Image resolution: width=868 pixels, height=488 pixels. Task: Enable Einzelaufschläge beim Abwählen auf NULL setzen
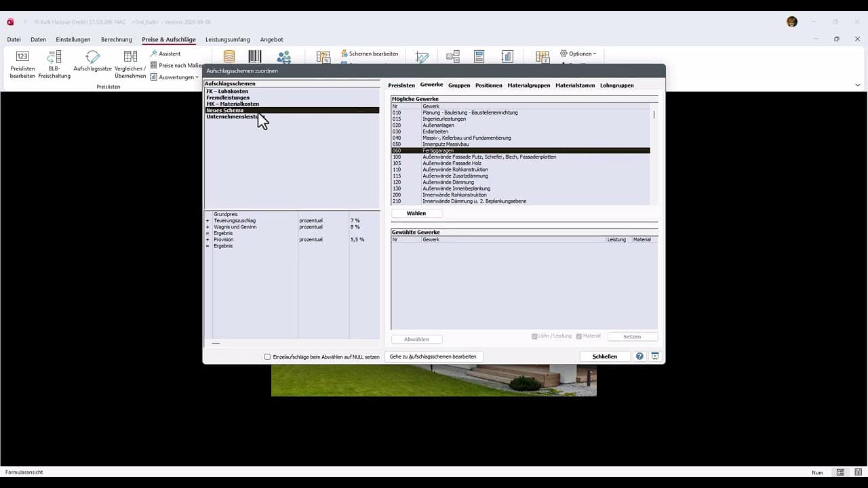[267, 357]
